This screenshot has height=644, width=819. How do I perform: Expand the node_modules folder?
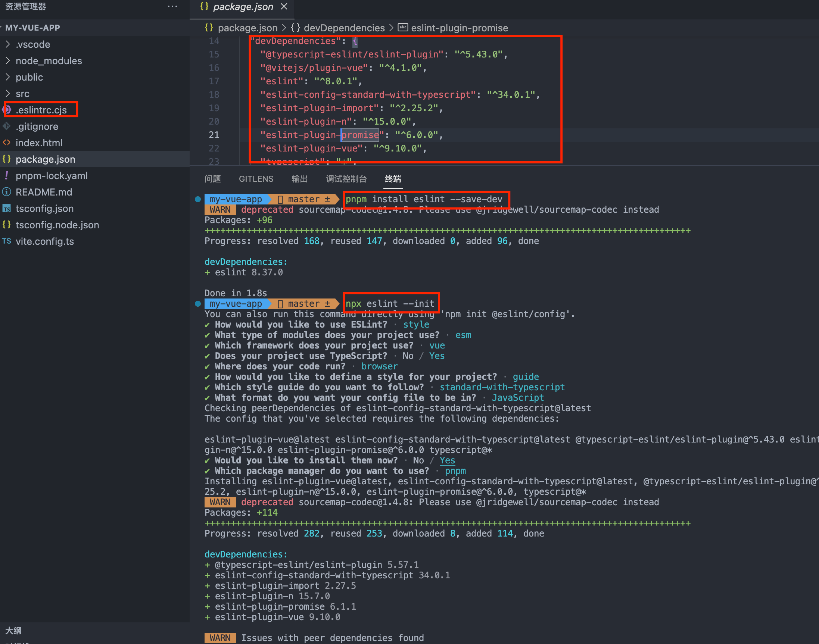(8, 61)
